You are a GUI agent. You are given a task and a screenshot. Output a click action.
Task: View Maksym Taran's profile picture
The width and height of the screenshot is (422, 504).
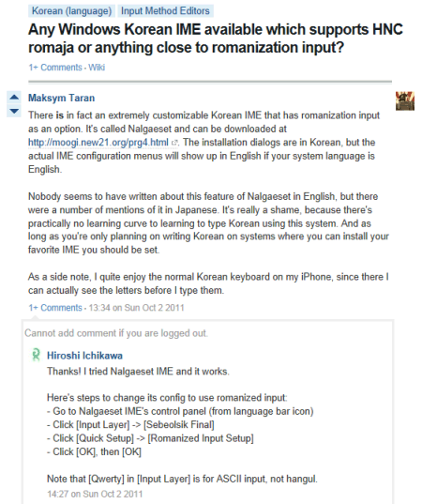405,101
